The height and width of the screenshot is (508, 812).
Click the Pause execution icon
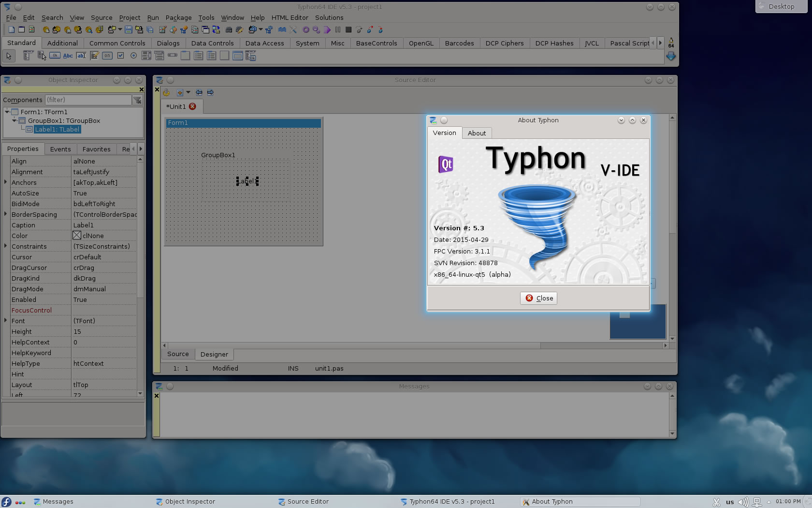click(x=338, y=30)
